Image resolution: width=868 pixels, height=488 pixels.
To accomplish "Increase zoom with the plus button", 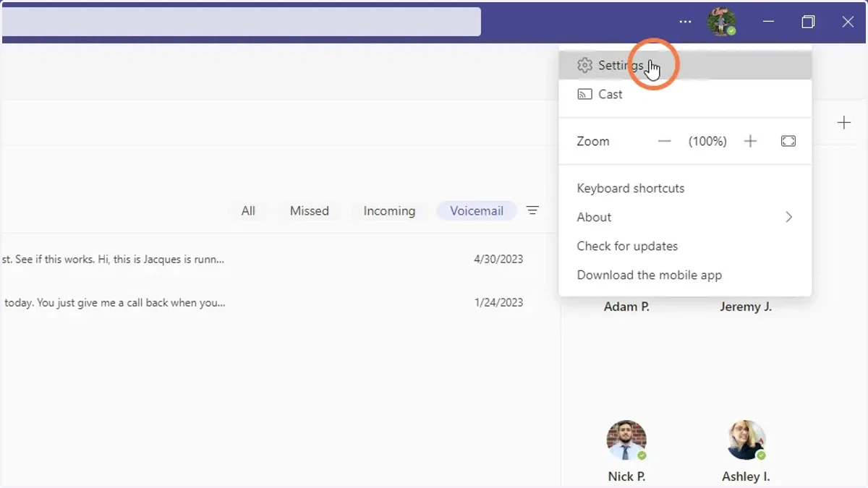I will [x=750, y=141].
